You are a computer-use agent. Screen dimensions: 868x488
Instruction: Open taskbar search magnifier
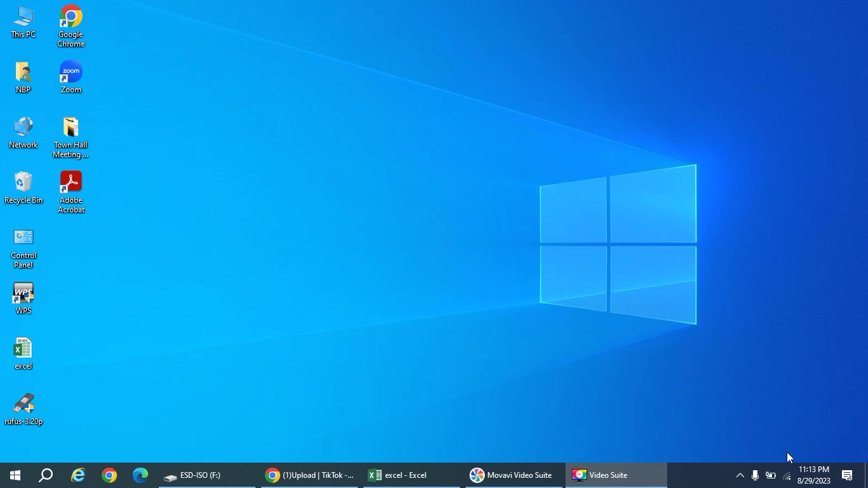coord(46,475)
